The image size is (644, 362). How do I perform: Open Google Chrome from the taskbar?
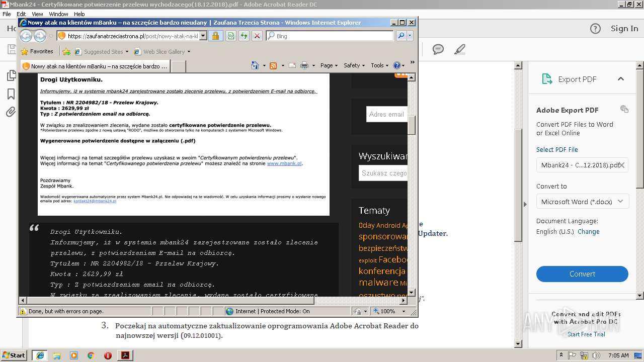point(91,355)
